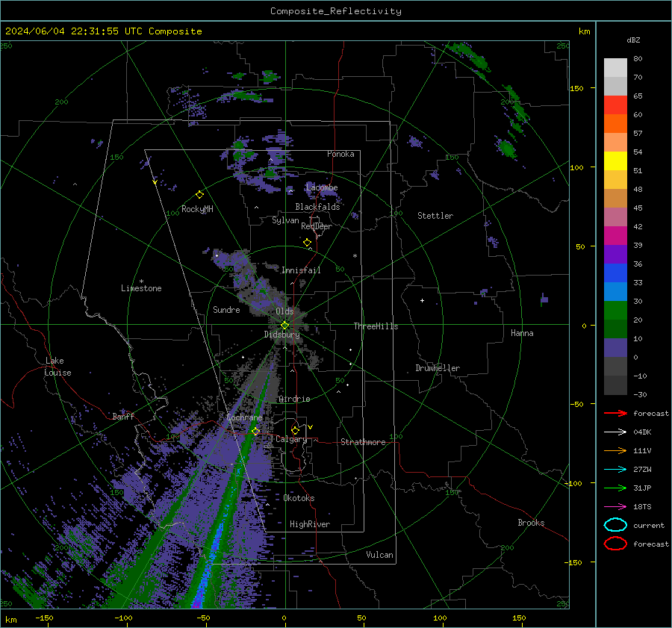Click the red forecast ellipse icon

pos(615,544)
